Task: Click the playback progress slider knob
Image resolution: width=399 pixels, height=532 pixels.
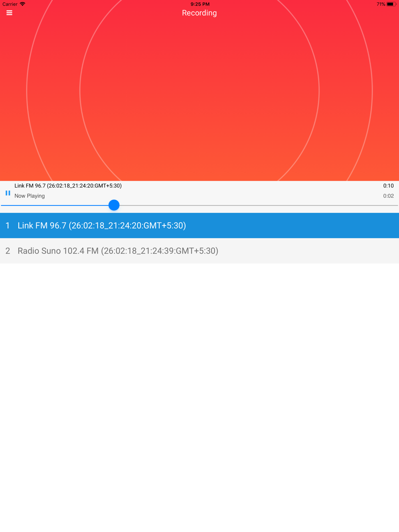Action: point(114,205)
